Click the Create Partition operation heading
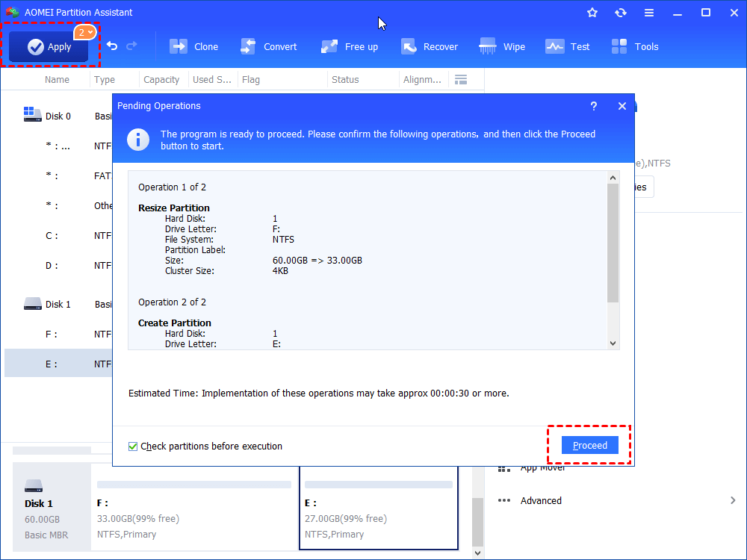The height and width of the screenshot is (560, 747). [174, 323]
